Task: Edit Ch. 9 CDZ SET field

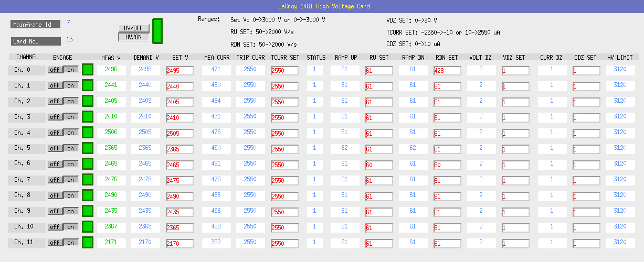Action: [x=586, y=212]
